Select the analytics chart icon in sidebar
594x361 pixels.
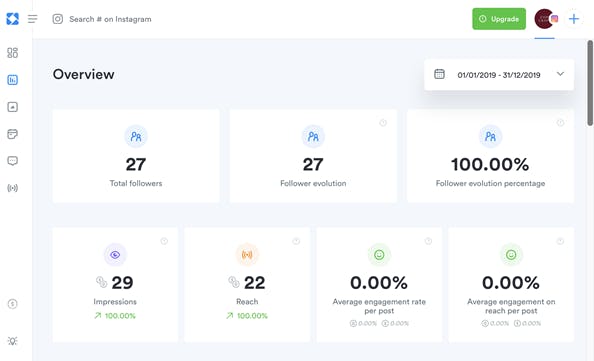13,80
